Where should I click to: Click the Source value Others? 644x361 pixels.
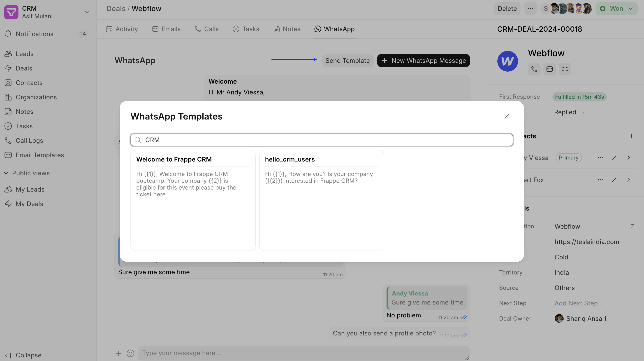click(x=565, y=288)
